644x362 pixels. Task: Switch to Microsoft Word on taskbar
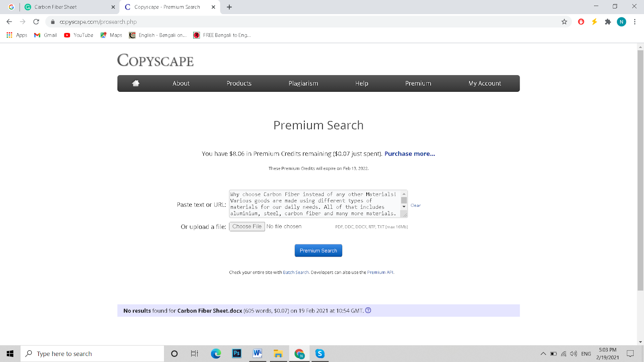click(258, 354)
